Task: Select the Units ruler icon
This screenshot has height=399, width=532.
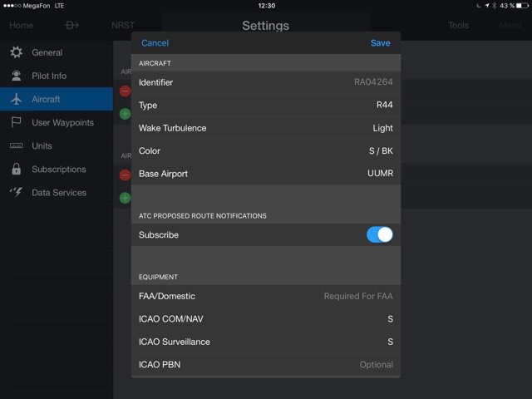Action: coord(16,145)
